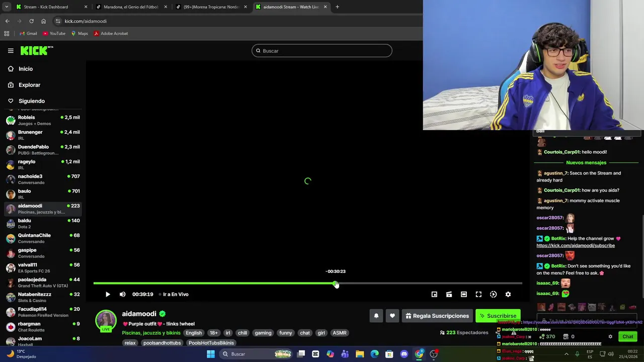
Task: Open rageylo channel in sidebar
Action: (43, 164)
